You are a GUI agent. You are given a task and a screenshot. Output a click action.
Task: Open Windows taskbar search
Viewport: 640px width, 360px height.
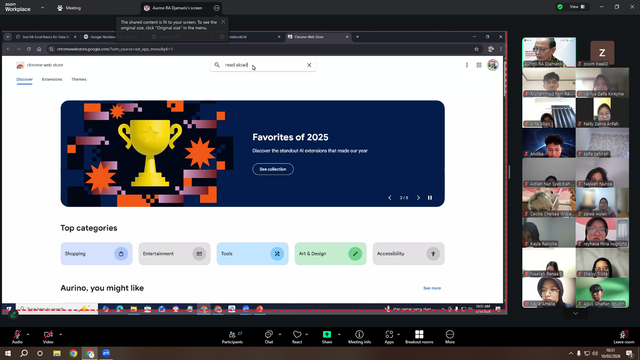pos(24,353)
